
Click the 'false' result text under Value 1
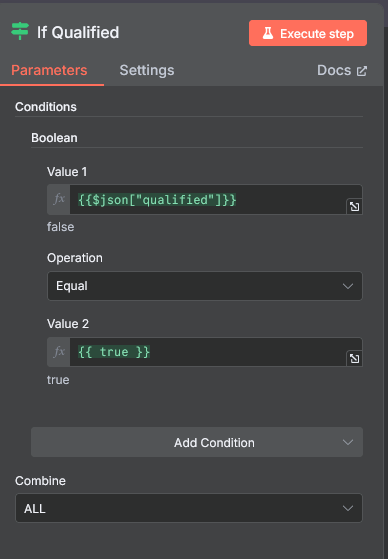coord(61,227)
